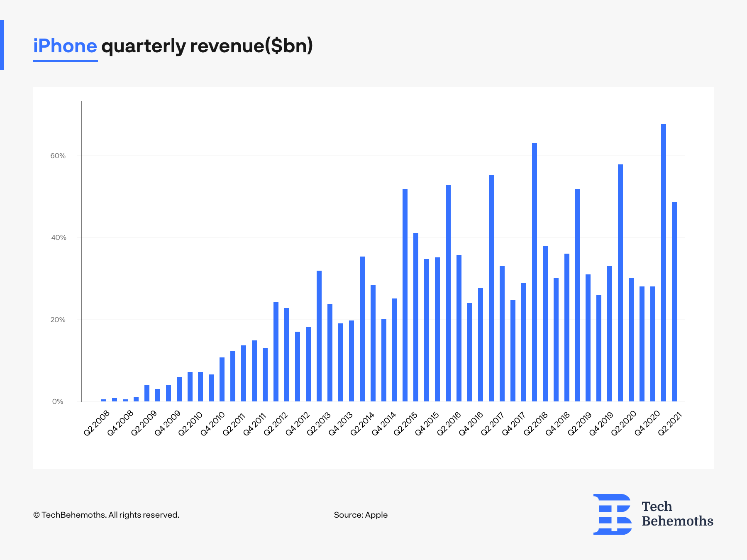
Task: Click the TechBehemoths copyright notice
Action: pos(106,515)
